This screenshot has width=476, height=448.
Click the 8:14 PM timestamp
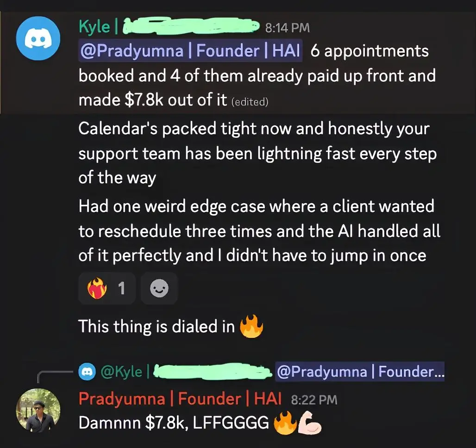tap(287, 28)
